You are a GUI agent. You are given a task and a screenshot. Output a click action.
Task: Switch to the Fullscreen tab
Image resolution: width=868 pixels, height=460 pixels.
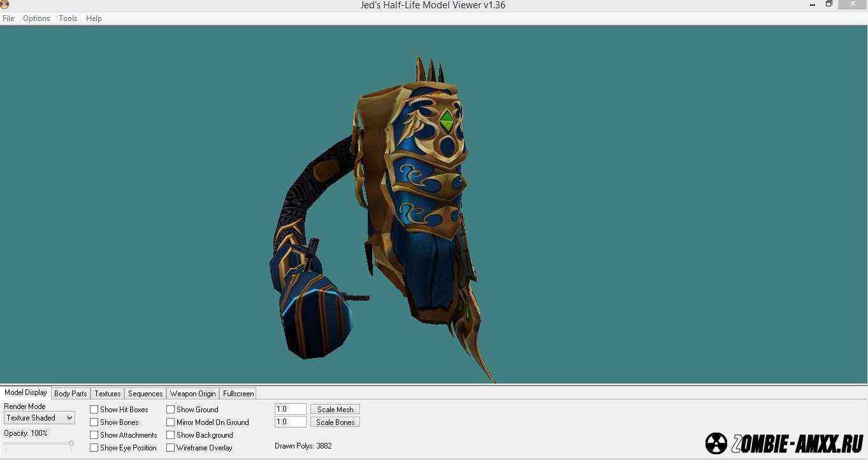(238, 394)
